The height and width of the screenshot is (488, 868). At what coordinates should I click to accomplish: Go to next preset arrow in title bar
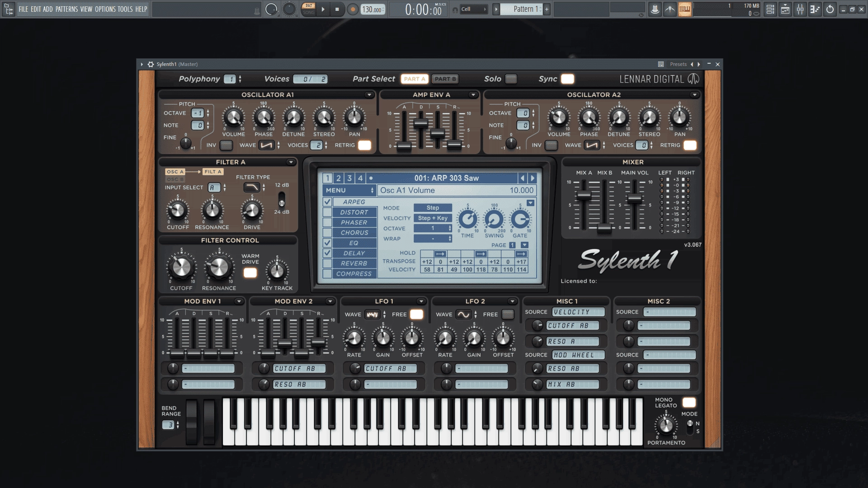tap(698, 64)
